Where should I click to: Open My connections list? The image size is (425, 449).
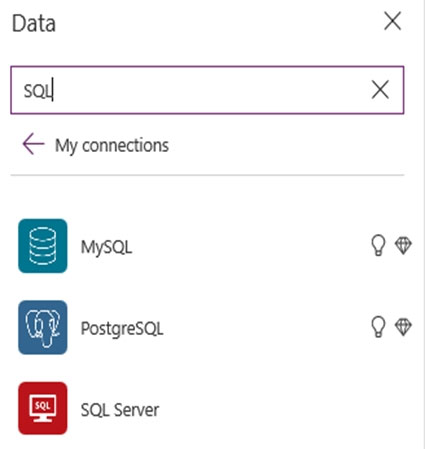pyautogui.click(x=112, y=145)
